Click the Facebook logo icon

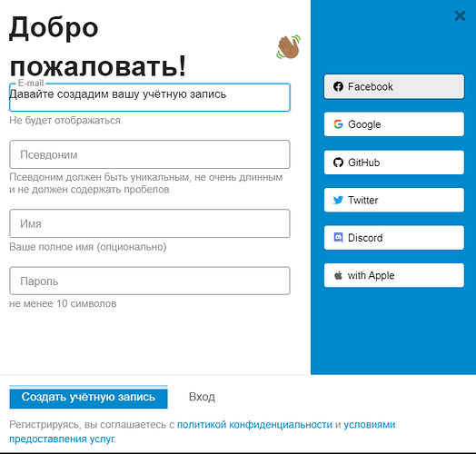click(x=338, y=87)
